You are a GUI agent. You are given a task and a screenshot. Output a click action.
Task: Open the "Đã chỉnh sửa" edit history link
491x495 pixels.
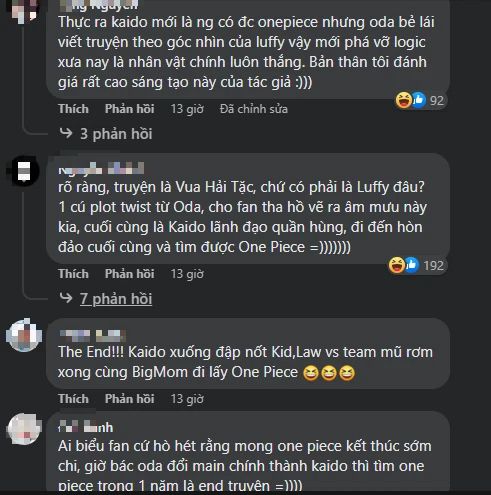(x=254, y=109)
